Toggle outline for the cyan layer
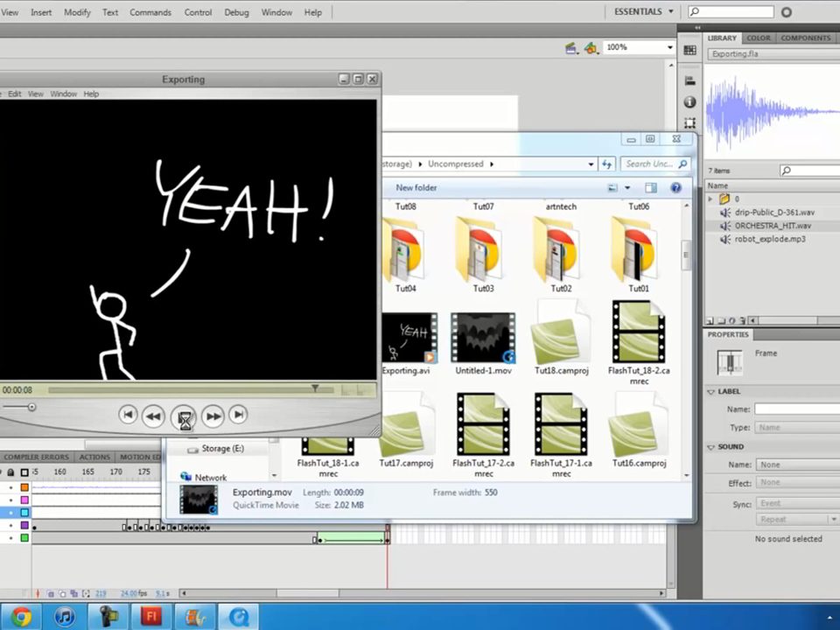 click(24, 513)
